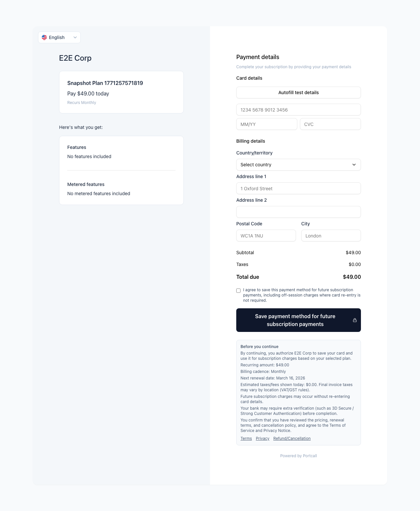Click the City input field
The image size is (420, 511).
pyautogui.click(x=331, y=236)
